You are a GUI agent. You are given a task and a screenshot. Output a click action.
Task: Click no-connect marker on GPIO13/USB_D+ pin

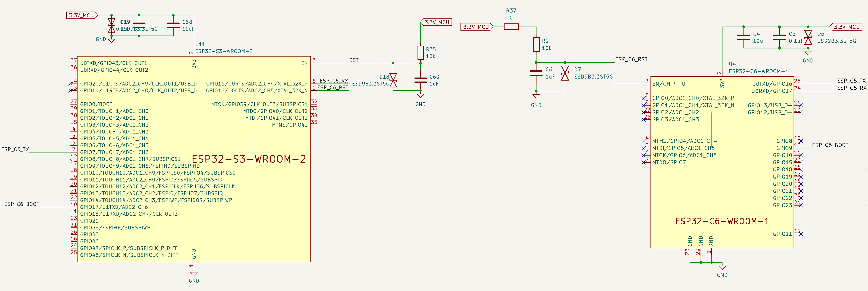[x=801, y=105]
